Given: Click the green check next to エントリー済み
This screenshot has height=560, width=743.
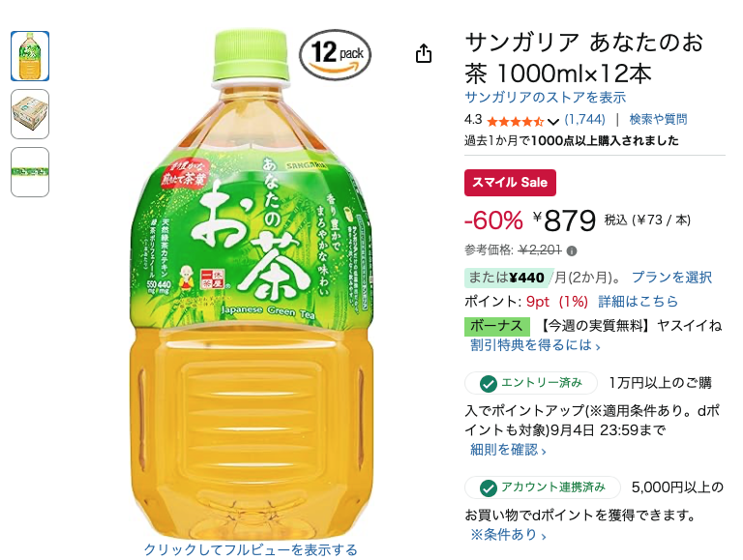Looking at the screenshot, I should coord(488,384).
